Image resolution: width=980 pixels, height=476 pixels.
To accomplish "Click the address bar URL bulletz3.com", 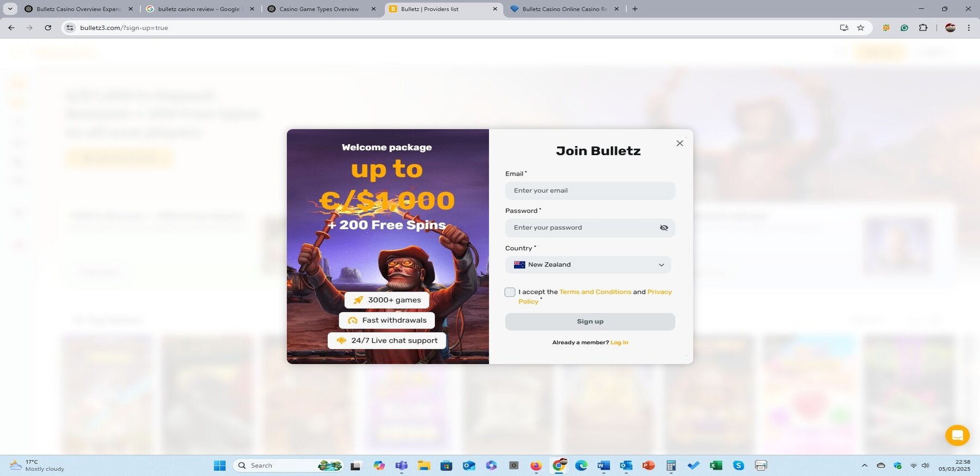I will [x=124, y=28].
